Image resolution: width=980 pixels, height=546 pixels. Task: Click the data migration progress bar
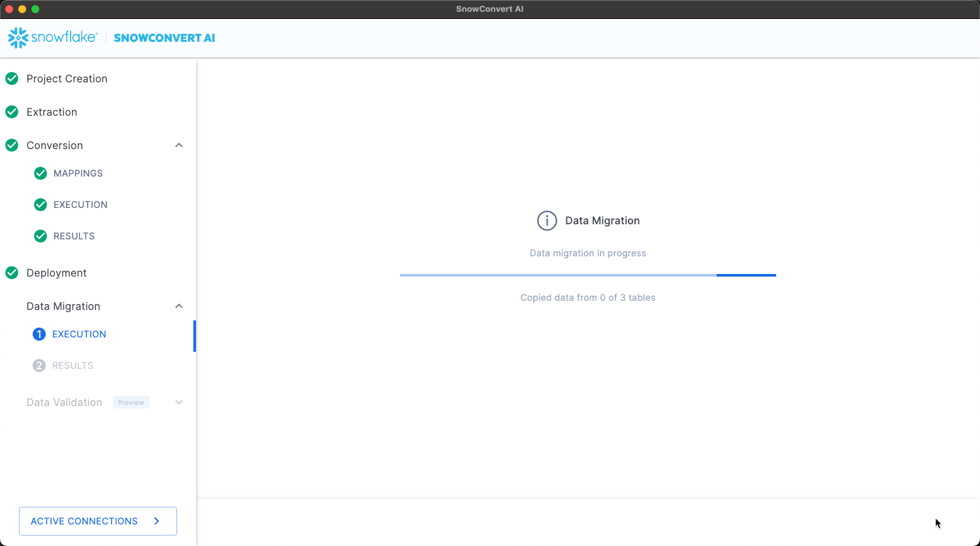click(x=587, y=275)
